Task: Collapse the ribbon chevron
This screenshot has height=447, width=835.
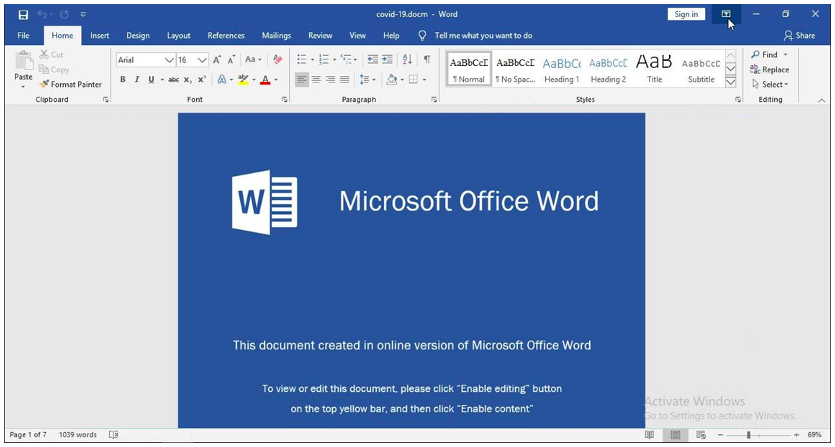Action: (x=821, y=100)
